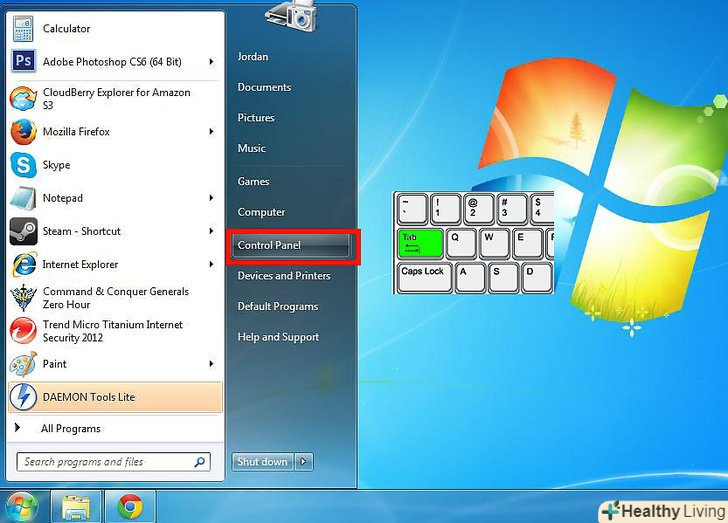728x523 pixels.
Task: Open Games from Start menu
Action: click(x=254, y=182)
